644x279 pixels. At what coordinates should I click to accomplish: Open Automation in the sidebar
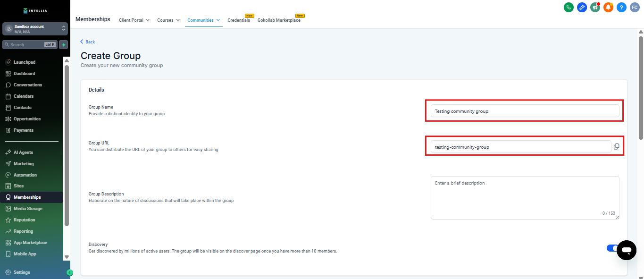[25, 175]
